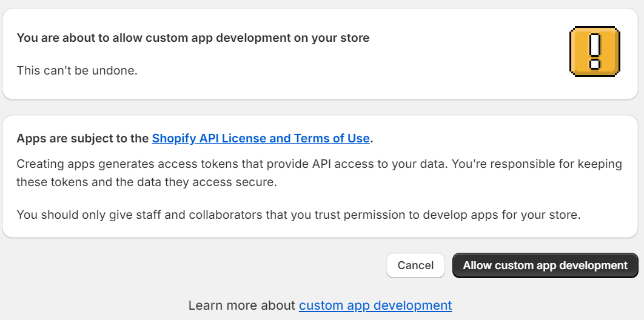Viewport: 644px width, 320px height.
Task: Open the Shopify API License and Terms of Use link
Action: (x=260, y=138)
